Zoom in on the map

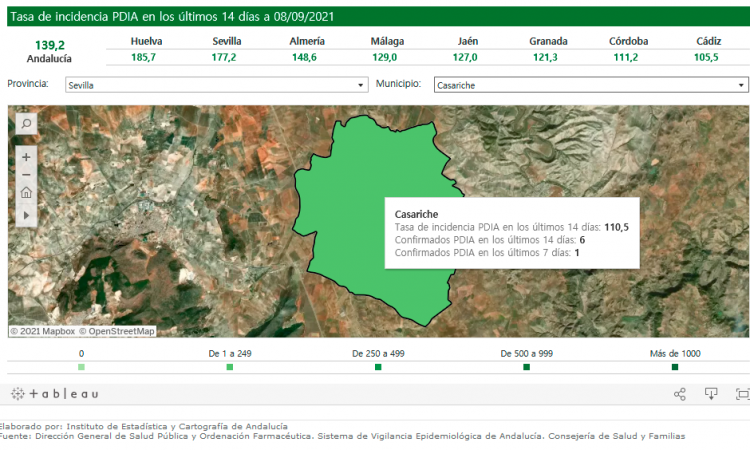pos(26,157)
